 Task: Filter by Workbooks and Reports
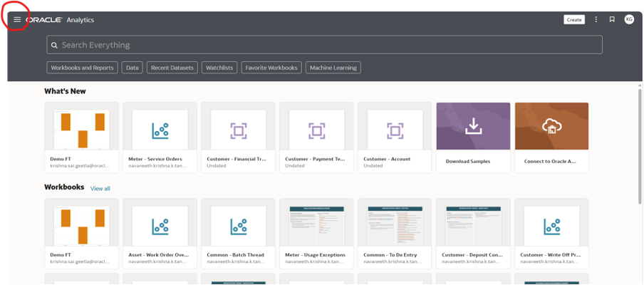point(83,68)
